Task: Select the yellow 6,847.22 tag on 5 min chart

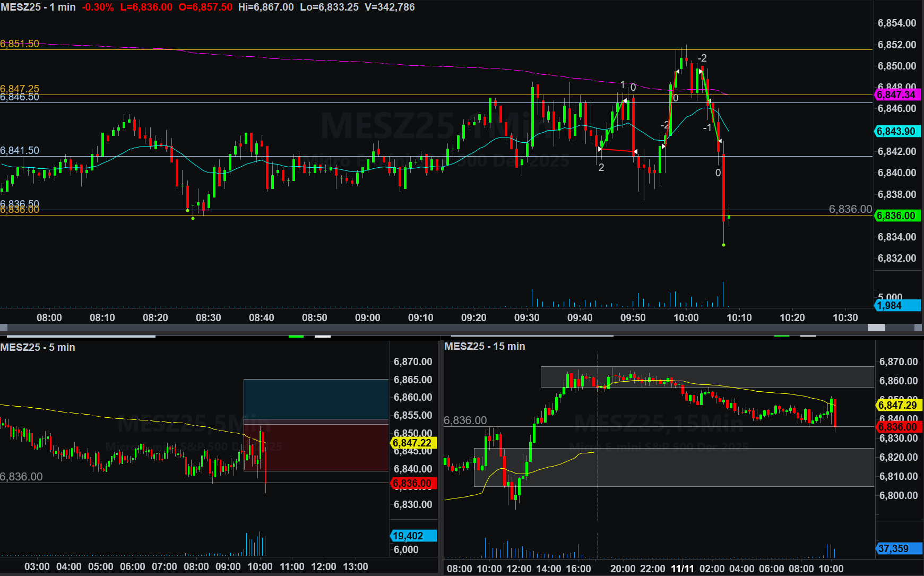Action: point(413,443)
